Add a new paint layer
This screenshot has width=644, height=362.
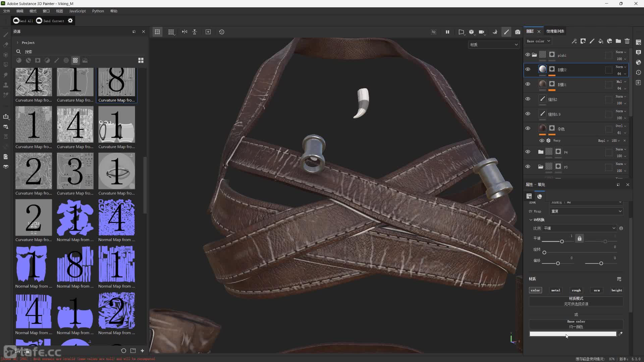tap(592, 41)
